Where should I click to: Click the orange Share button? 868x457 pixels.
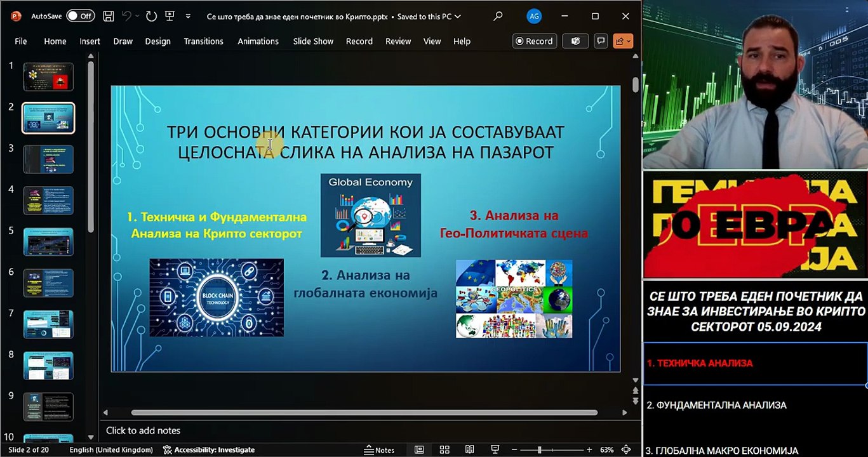[x=623, y=41]
